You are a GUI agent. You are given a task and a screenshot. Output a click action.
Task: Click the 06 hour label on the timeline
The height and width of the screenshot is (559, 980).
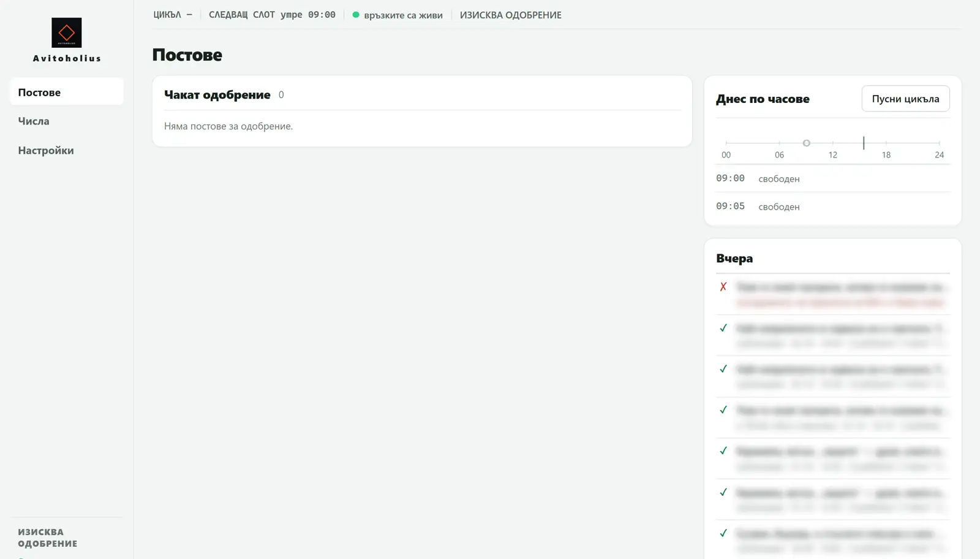779,155
